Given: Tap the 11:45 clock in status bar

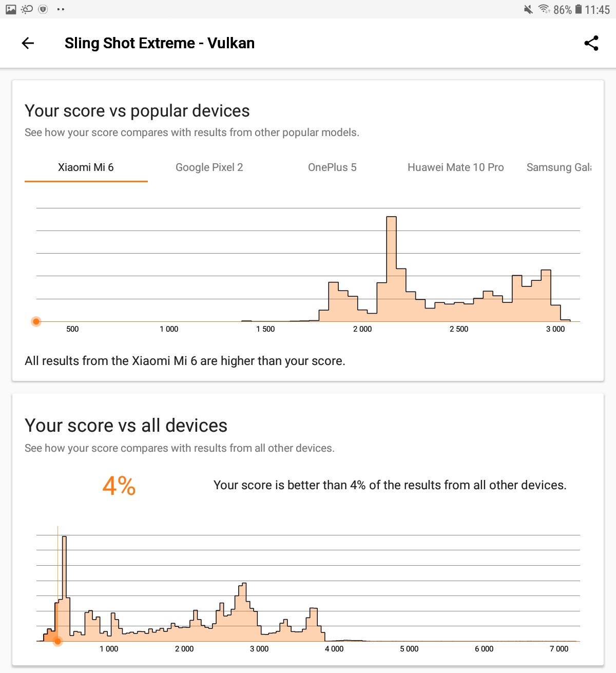Looking at the screenshot, I should 597,10.
